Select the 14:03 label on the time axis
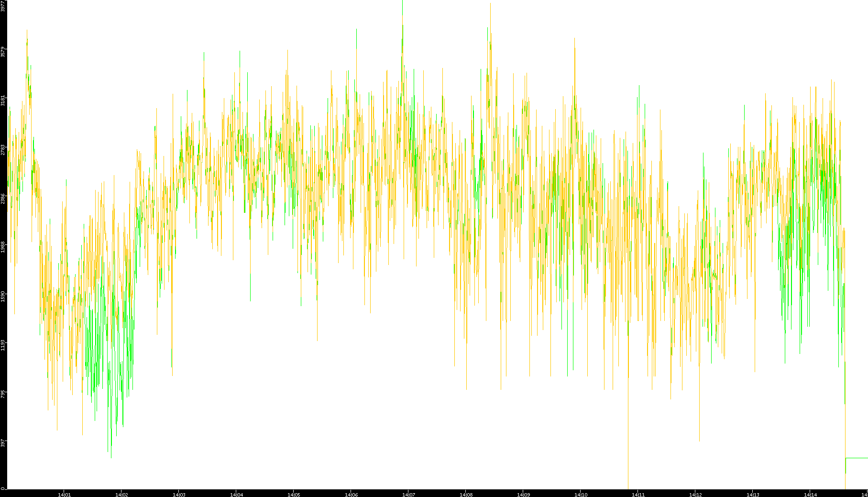This screenshot has height=497, width=868. click(179, 495)
